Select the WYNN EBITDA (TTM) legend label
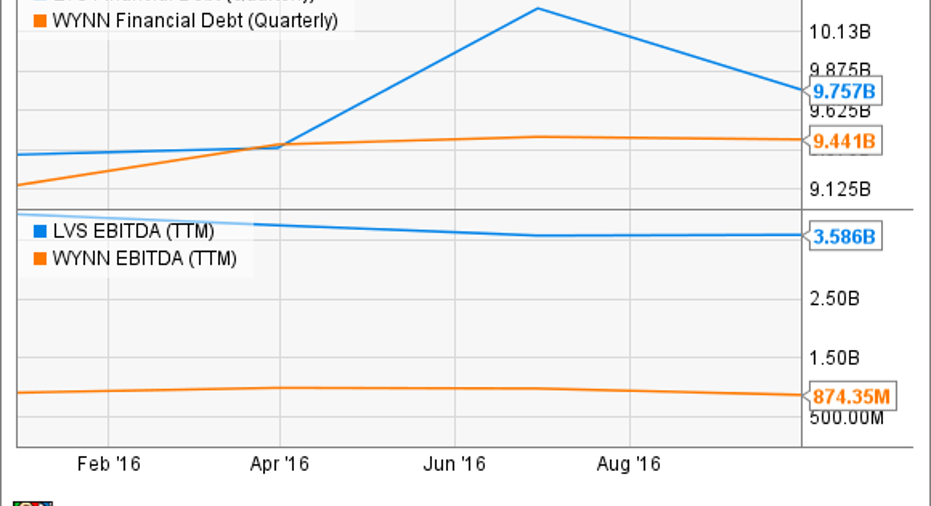931x506 pixels. click(x=144, y=259)
